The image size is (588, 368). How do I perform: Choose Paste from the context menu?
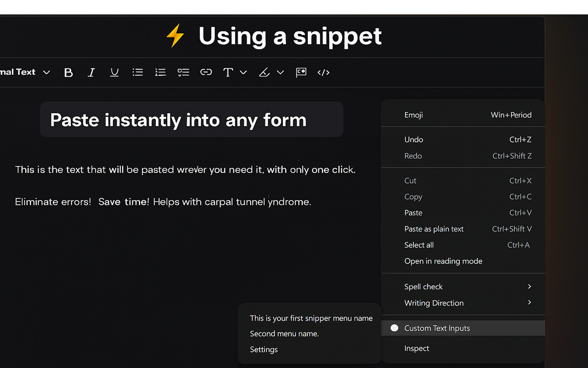coord(463,213)
